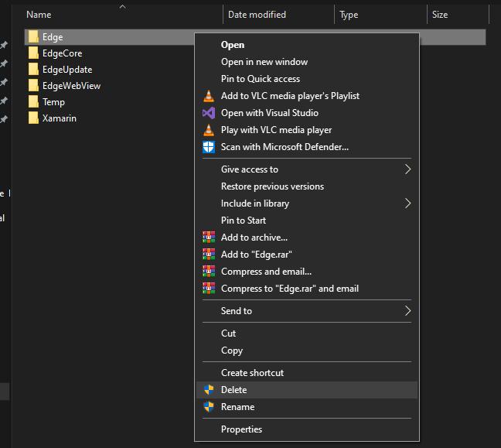Choose Pin to Quick access
Viewport: 501px width, 448px height.
(260, 79)
